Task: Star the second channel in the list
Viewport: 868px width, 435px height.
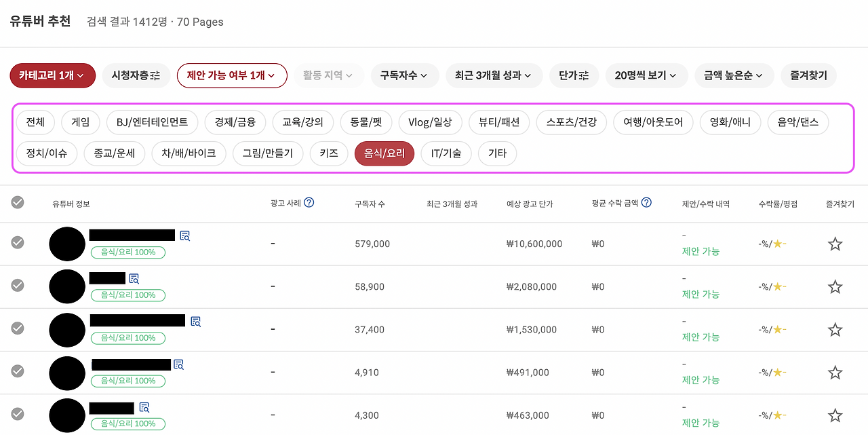Action: pyautogui.click(x=835, y=286)
